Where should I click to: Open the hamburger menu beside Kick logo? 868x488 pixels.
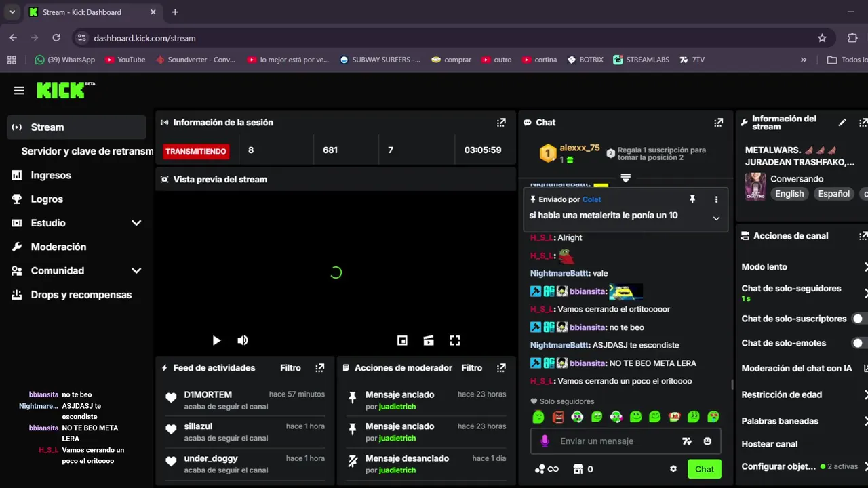pos(19,91)
